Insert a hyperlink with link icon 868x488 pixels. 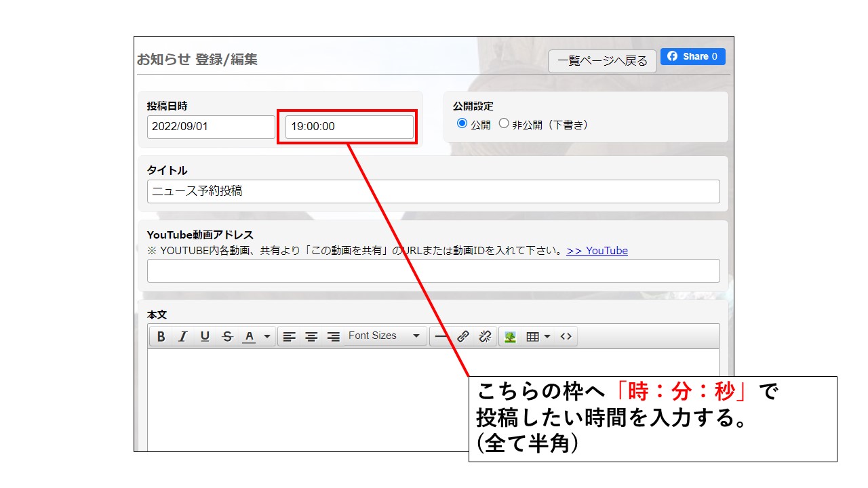tap(463, 337)
